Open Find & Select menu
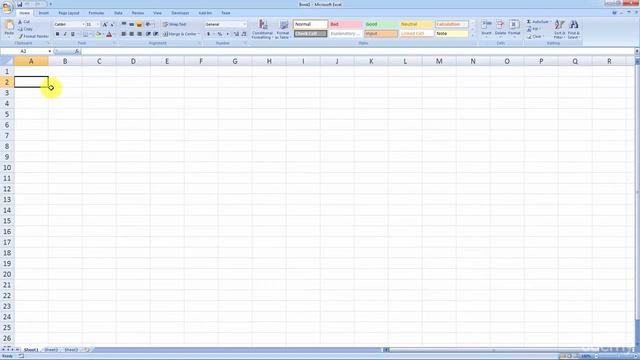The height and width of the screenshot is (360, 640). tap(573, 29)
